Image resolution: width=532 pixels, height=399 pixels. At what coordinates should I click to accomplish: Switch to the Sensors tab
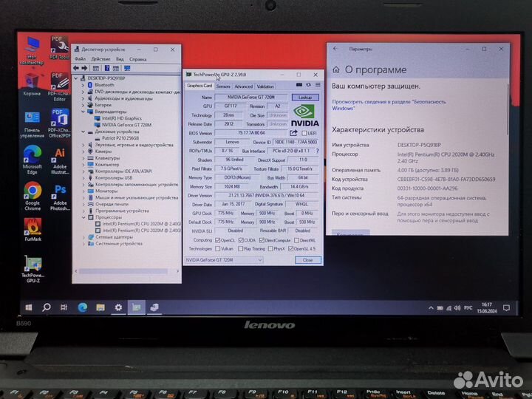tap(222, 86)
